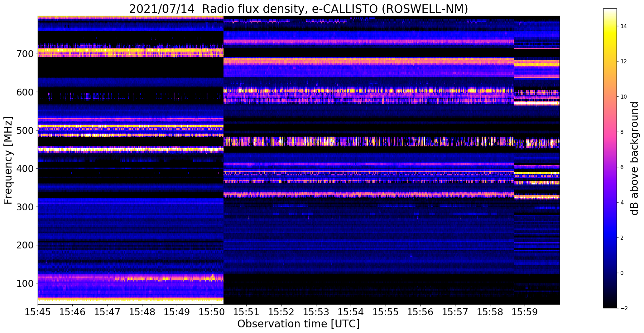The width and height of the screenshot is (644, 333).
Task: Click the 15:53 time tick label
Action: click(x=316, y=312)
